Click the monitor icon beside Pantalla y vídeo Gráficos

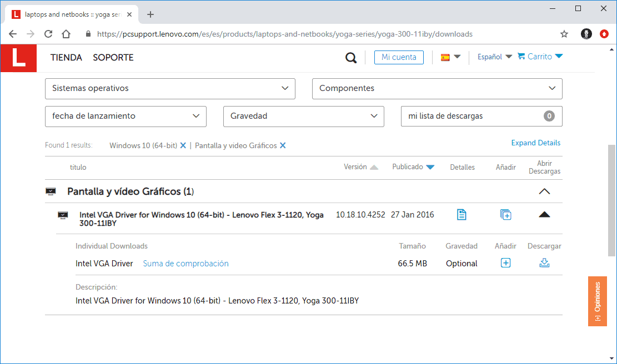click(51, 191)
